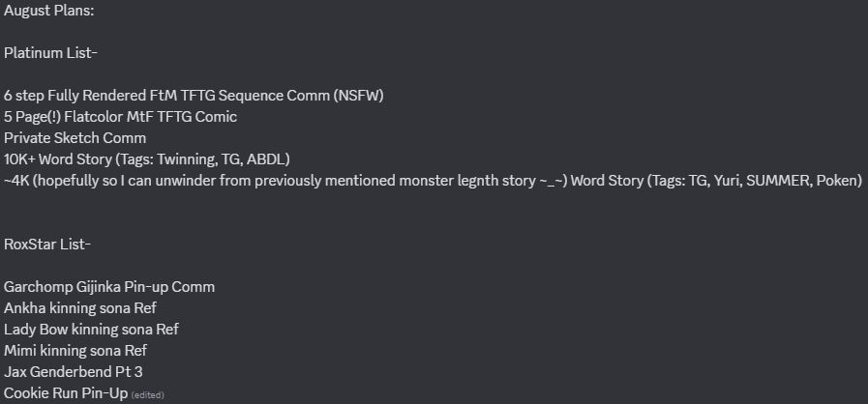The width and height of the screenshot is (868, 404).
Task: Click the "Jax Genderbend Pt 3" line
Action: click(74, 372)
